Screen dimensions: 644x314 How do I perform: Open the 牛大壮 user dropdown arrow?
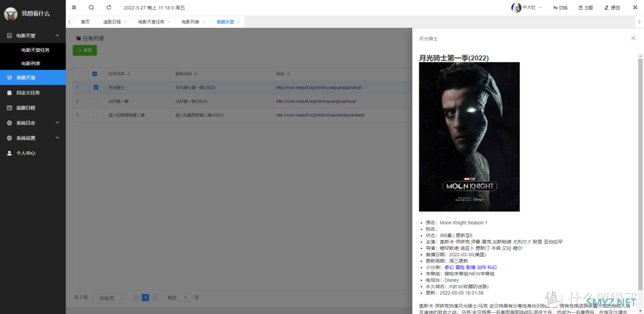(x=540, y=7)
